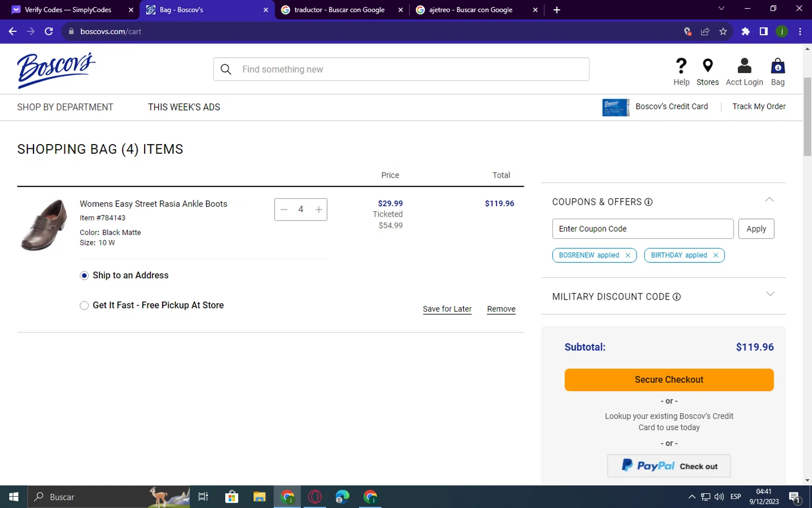Open This Week's Ads menu
812x508 pixels.
tap(184, 107)
